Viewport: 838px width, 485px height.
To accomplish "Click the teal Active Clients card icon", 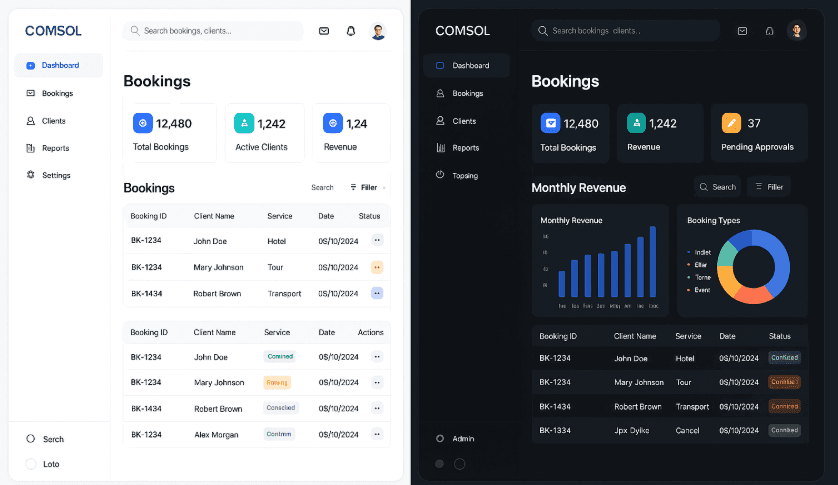I will point(243,123).
